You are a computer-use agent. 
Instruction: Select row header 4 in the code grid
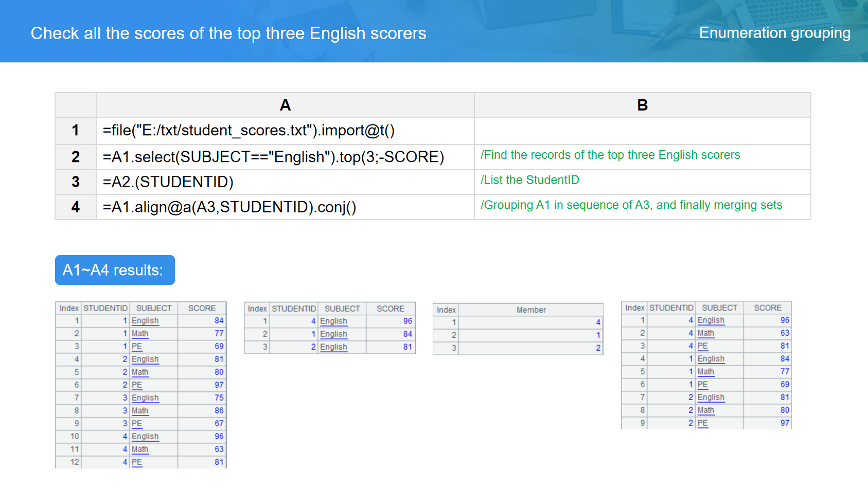pos(76,207)
